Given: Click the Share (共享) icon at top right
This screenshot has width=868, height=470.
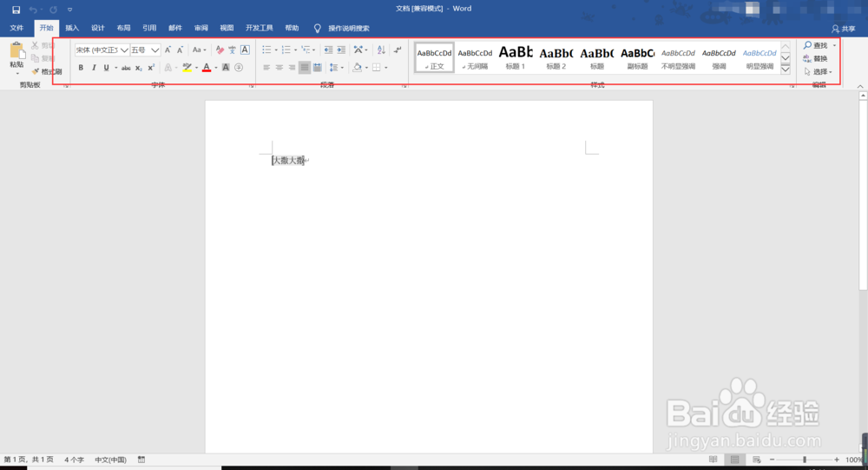Looking at the screenshot, I should (835, 29).
